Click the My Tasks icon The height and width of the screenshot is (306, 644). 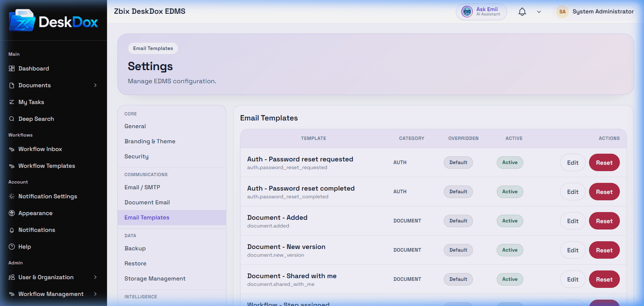pos(12,102)
